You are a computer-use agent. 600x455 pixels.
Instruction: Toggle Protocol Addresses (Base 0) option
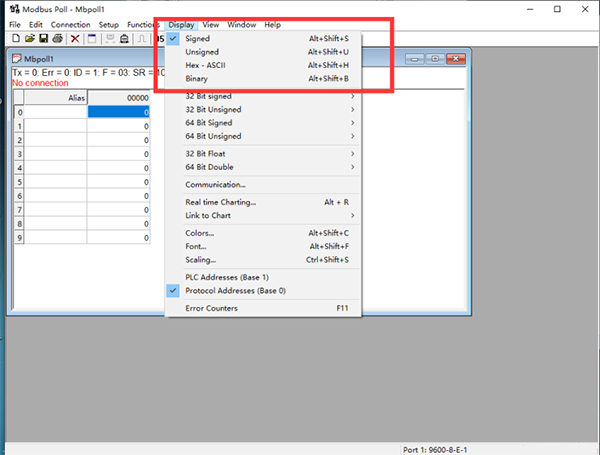coord(235,290)
